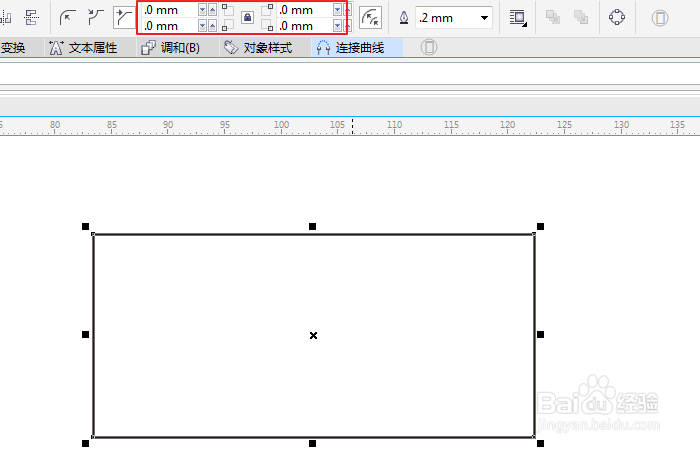Decrease the top-left corner radius
The width and height of the screenshot is (700, 450).
[202, 10]
